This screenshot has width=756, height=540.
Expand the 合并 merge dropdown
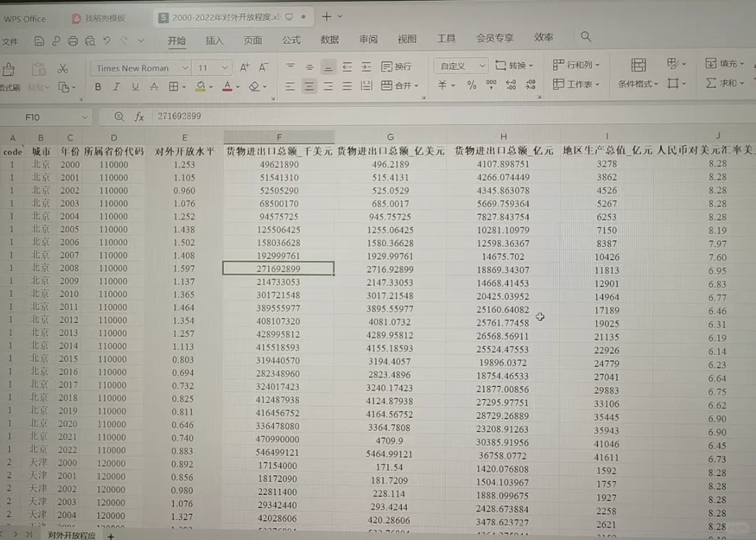(417, 86)
